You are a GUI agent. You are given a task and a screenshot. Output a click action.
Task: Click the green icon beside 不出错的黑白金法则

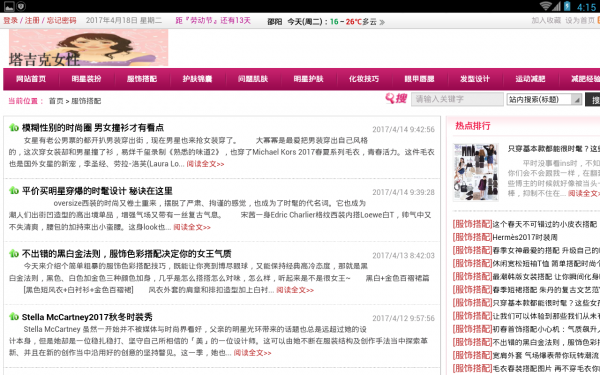coord(14,253)
